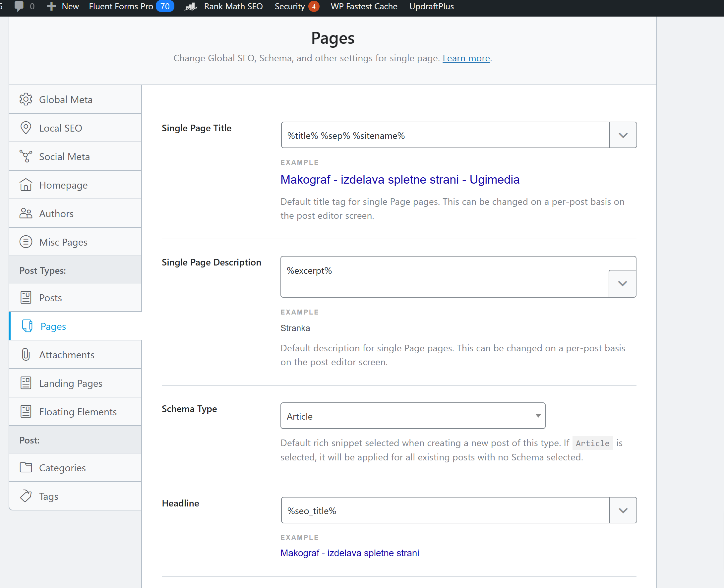The width and height of the screenshot is (724, 588).
Task: Click the comments bubble icon in admin bar
Action: click(x=19, y=6)
